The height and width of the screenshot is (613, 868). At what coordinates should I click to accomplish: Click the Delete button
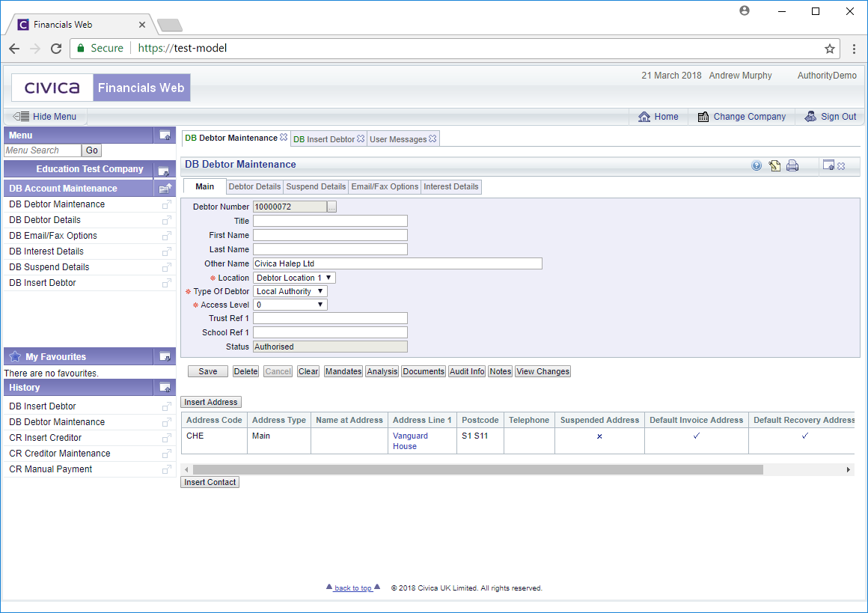click(x=245, y=371)
